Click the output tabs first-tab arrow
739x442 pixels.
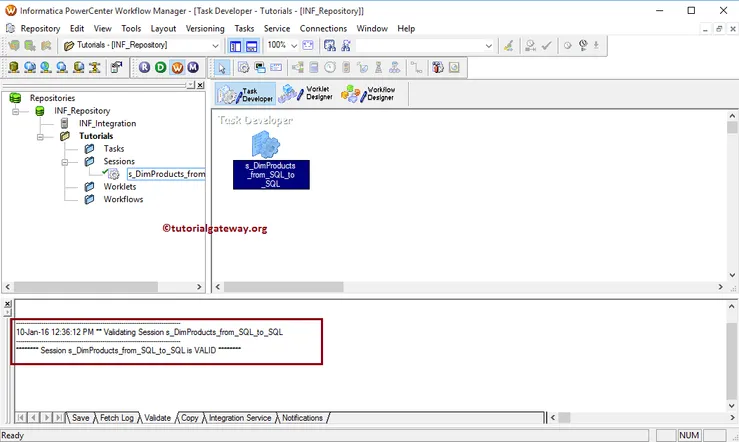point(21,417)
